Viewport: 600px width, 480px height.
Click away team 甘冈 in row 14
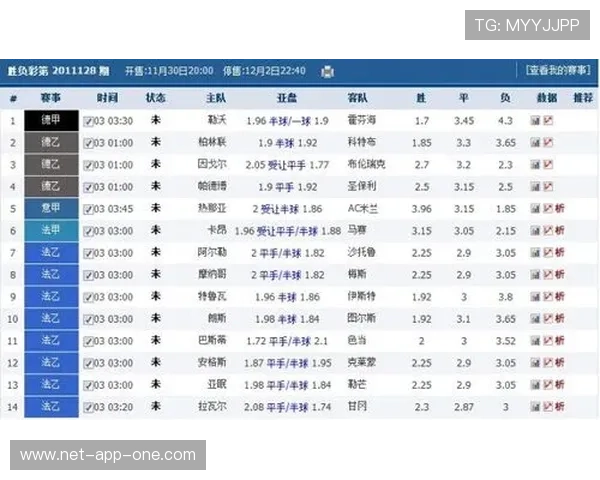click(357, 406)
